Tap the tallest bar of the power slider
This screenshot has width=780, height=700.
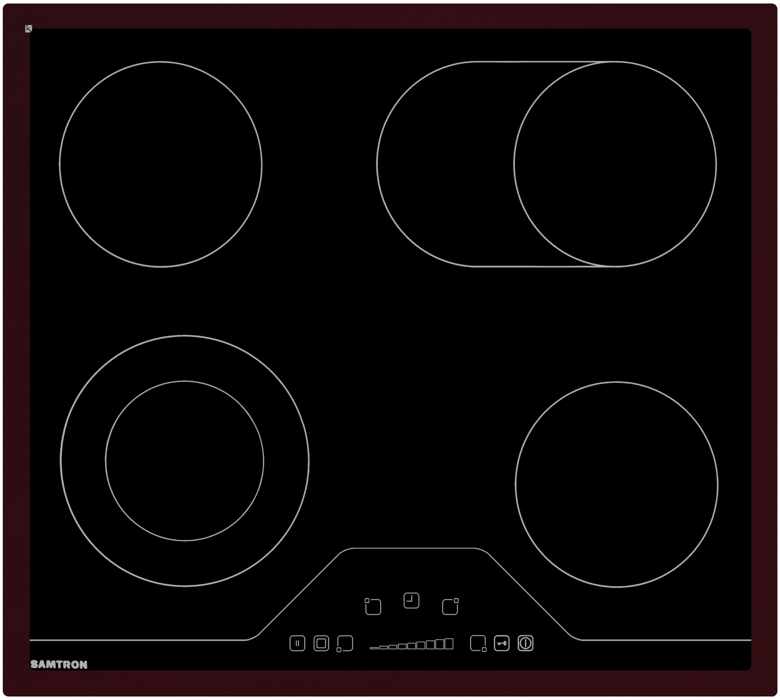(x=449, y=644)
